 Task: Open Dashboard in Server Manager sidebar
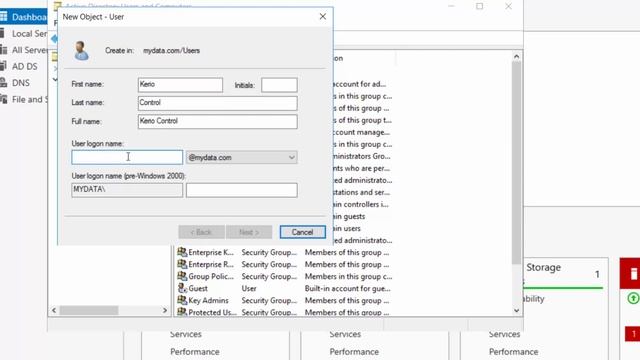(29, 17)
